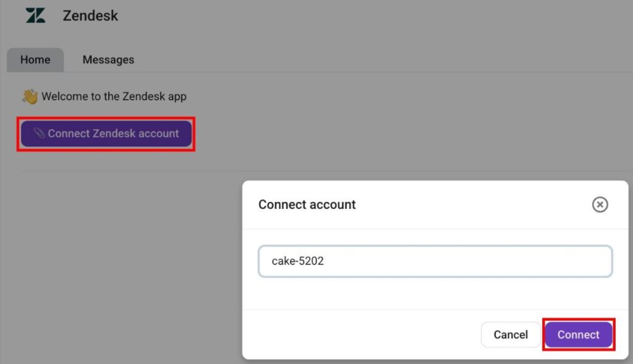Close the Connect account dialog

point(600,205)
